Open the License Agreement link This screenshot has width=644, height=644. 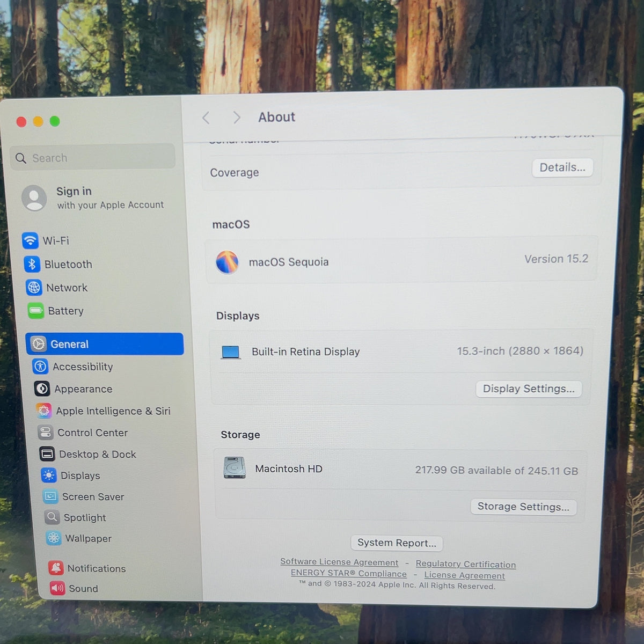465,575
